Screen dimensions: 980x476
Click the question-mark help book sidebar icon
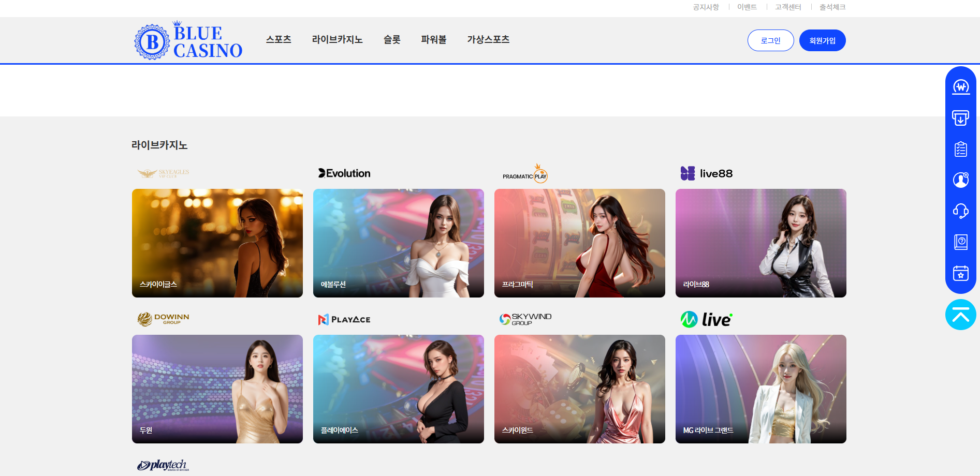(x=961, y=242)
